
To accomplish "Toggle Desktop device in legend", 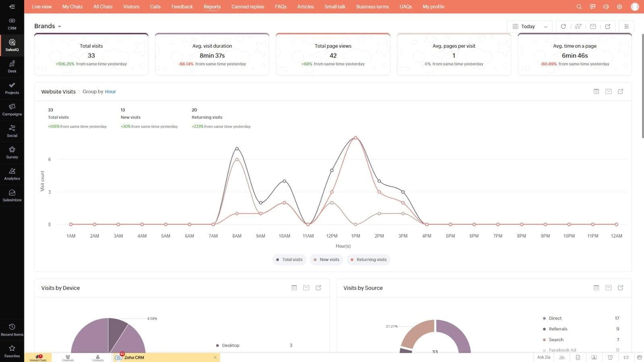I will point(227,346).
